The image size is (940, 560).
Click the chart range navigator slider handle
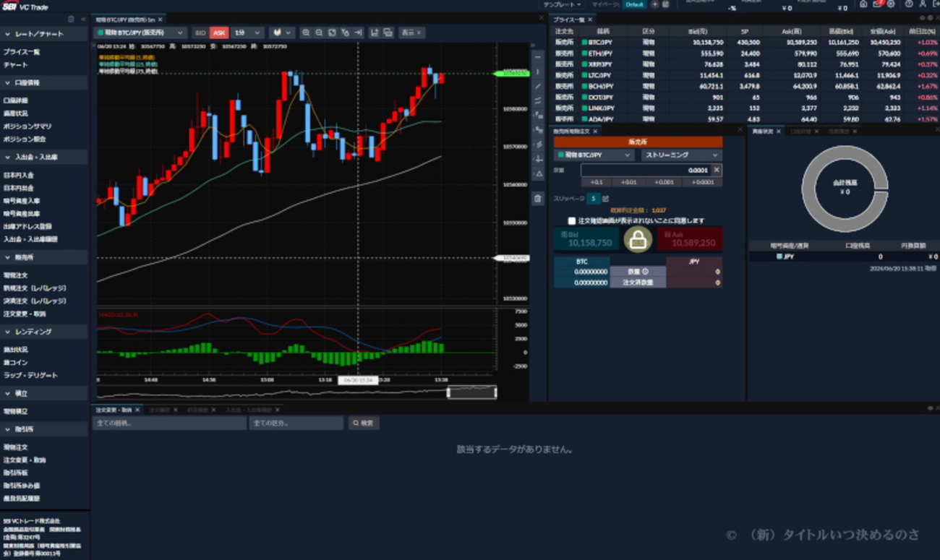pyautogui.click(x=471, y=392)
